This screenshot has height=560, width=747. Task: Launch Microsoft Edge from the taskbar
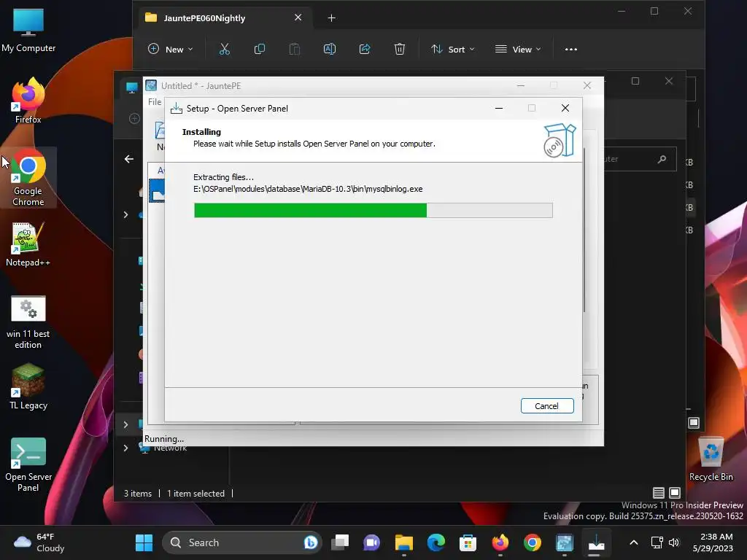(436, 542)
